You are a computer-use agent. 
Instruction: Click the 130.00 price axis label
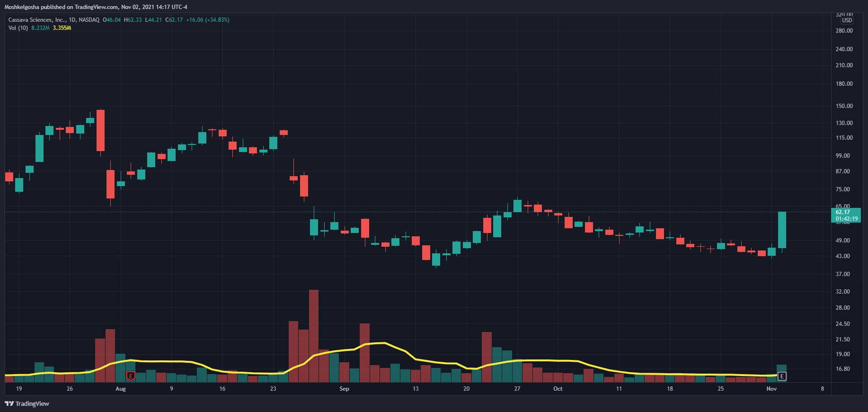[844, 123]
